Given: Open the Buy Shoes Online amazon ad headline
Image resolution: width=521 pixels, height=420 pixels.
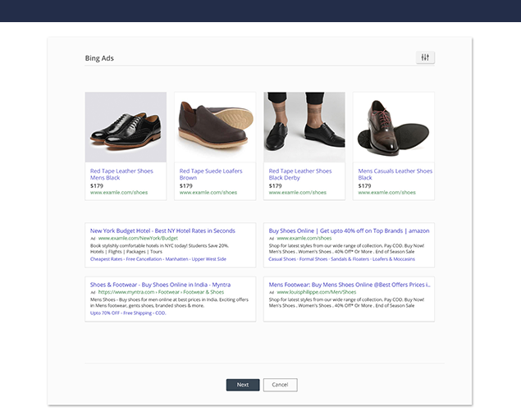Looking at the screenshot, I should [x=349, y=231].
